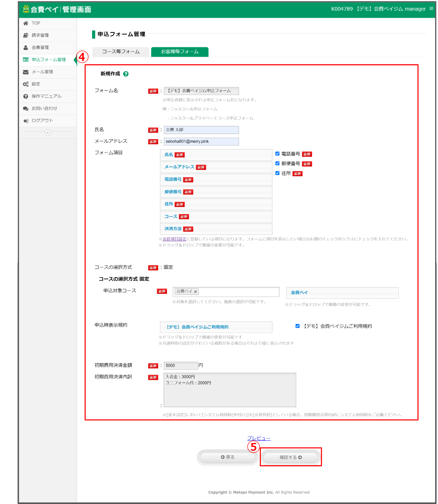
Task: Click the お問い合わせ chat bubble icon
Action: click(x=26, y=109)
